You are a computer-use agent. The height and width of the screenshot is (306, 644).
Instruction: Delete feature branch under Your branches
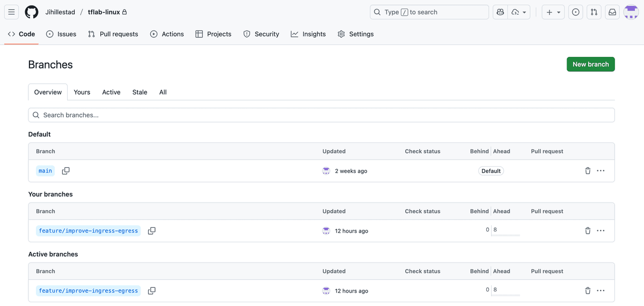[x=588, y=231]
